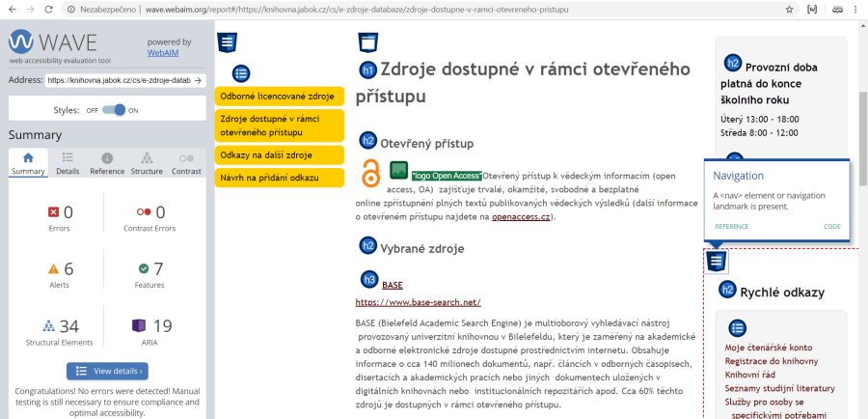Click the yellow Alerts triangle icon
This screenshot has width=868, height=419.
click(53, 268)
